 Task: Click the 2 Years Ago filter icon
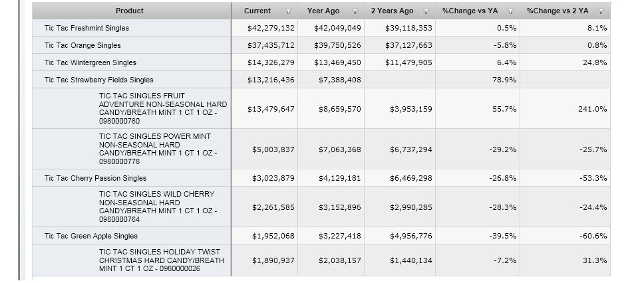(x=426, y=11)
